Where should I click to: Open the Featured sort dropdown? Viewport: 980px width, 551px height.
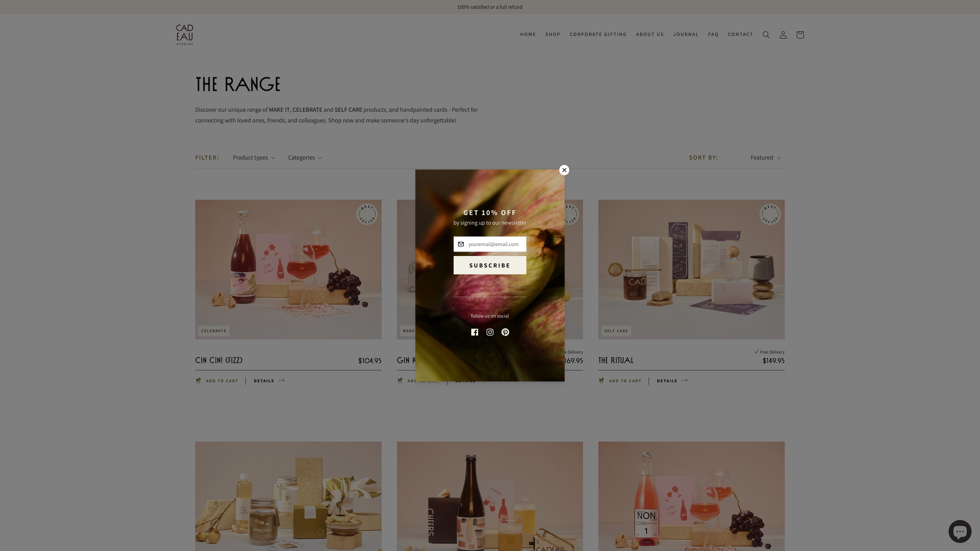pyautogui.click(x=765, y=157)
